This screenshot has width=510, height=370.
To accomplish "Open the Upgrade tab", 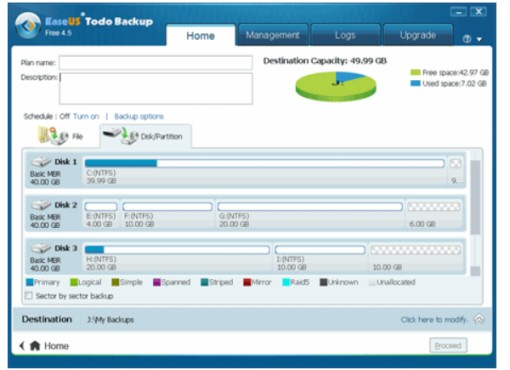I will 418,35.
